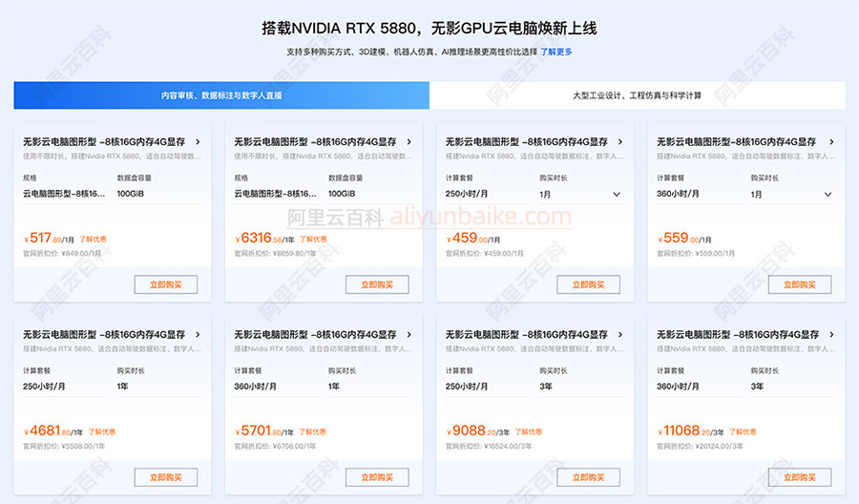Viewport: 859px width, 504px height.
Task: Open the 大型工业设计、工程仿真与科学计算 tab
Action: click(637, 95)
